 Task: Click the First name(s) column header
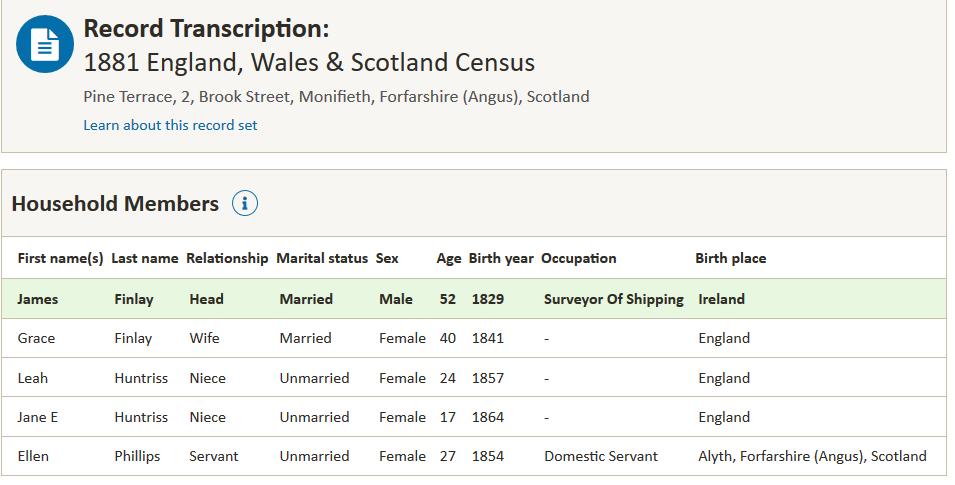pyautogui.click(x=60, y=258)
